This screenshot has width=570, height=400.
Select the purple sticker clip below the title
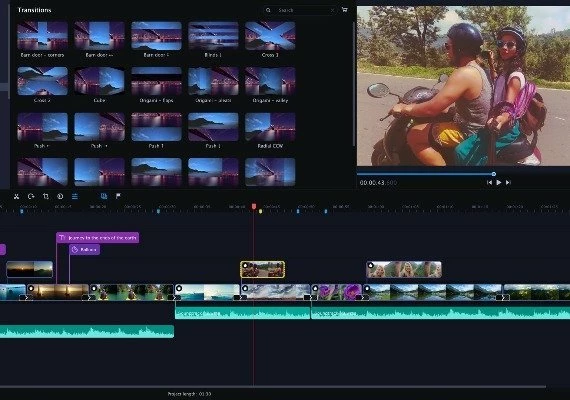pos(84,249)
